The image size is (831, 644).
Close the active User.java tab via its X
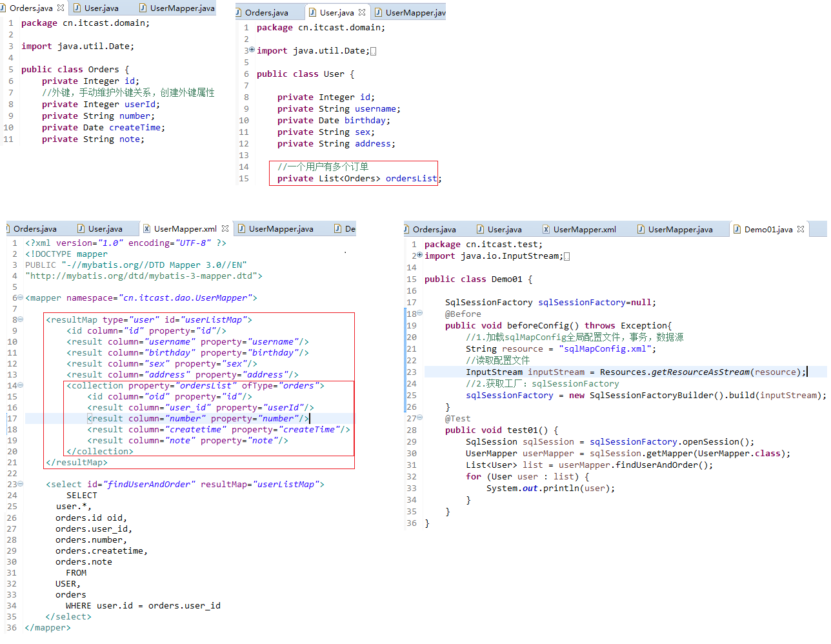point(362,12)
